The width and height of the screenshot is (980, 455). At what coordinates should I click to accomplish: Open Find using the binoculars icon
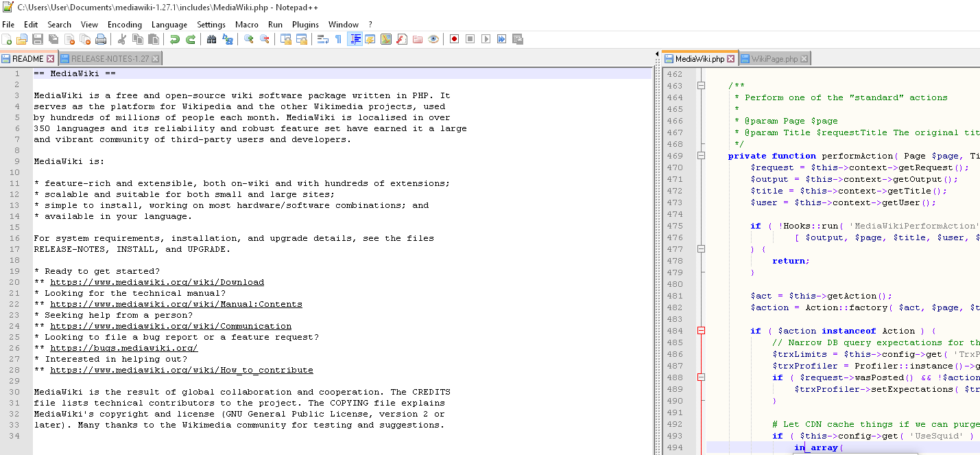tap(211, 39)
